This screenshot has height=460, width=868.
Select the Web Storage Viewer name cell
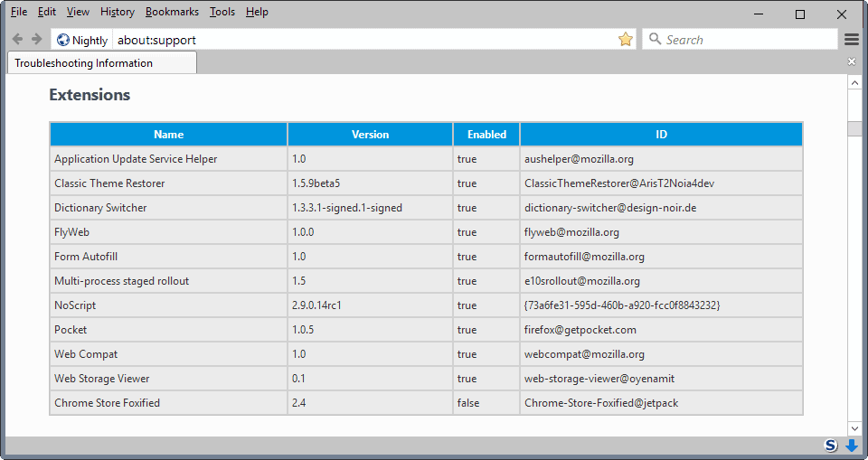[169, 378]
